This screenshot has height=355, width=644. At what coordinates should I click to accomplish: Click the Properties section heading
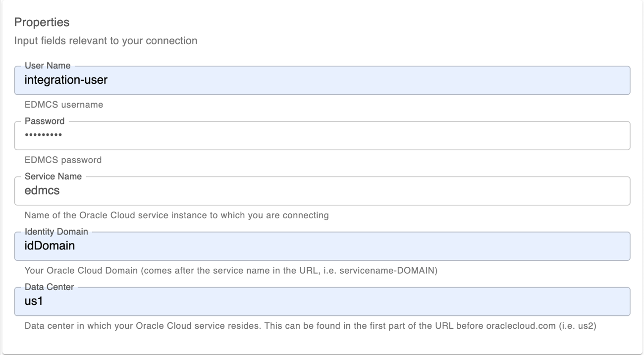tap(42, 22)
